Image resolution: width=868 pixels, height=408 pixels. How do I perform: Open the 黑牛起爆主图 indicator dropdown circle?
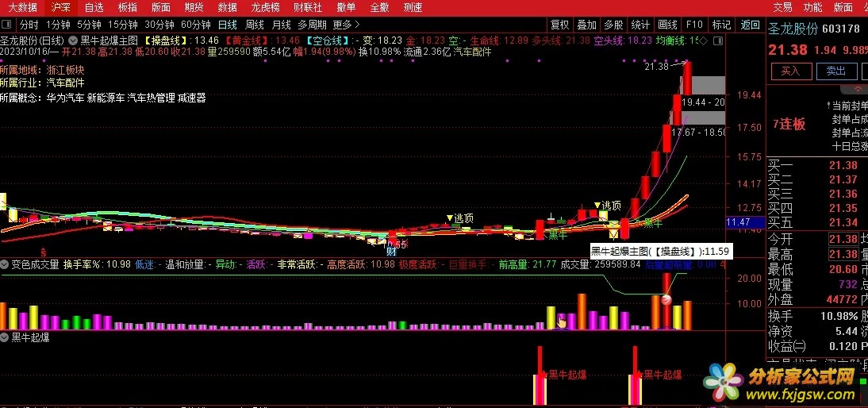[72, 40]
